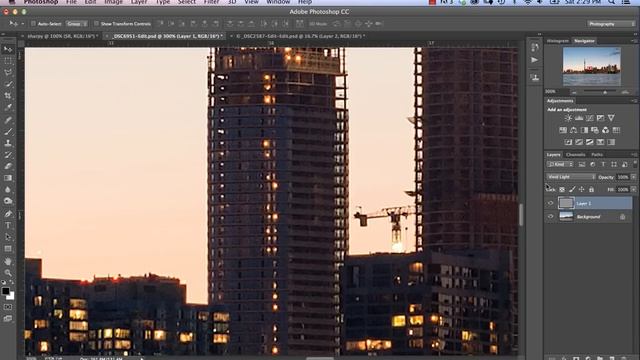
Task: Select the Rectangle shape tool
Action: [8, 249]
